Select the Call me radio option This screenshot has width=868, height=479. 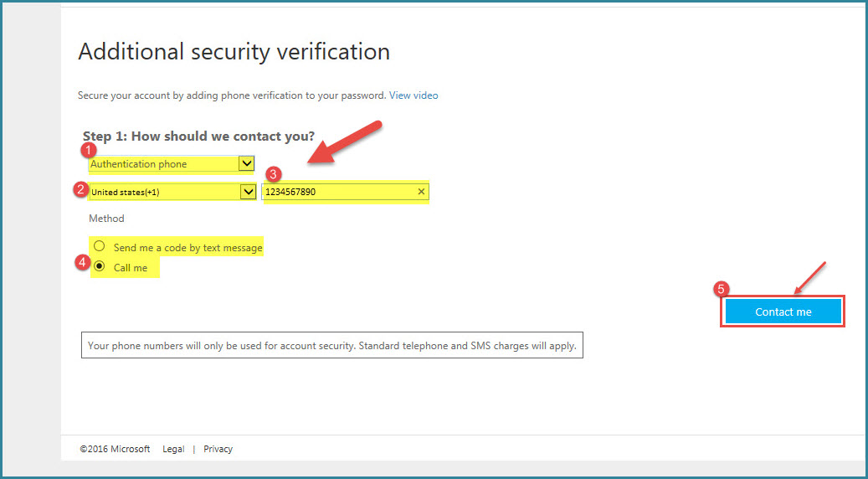click(99, 266)
